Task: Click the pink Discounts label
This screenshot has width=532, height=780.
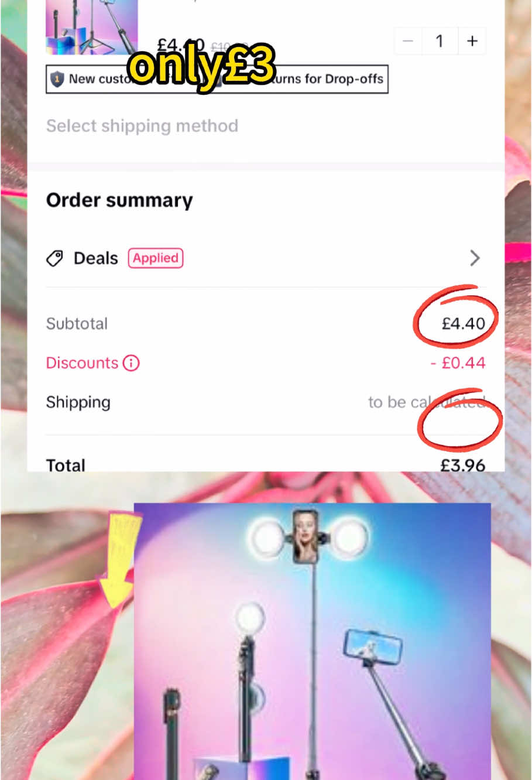Action: (x=82, y=363)
